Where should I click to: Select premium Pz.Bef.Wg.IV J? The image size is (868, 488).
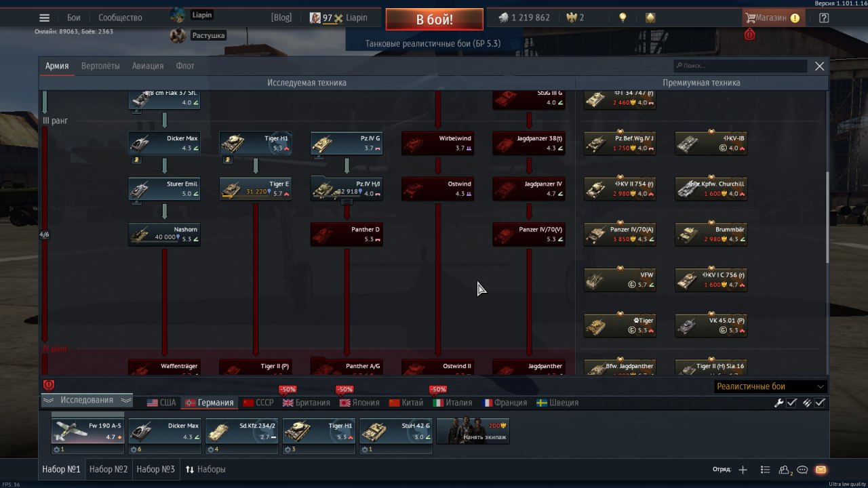pyautogui.click(x=620, y=143)
